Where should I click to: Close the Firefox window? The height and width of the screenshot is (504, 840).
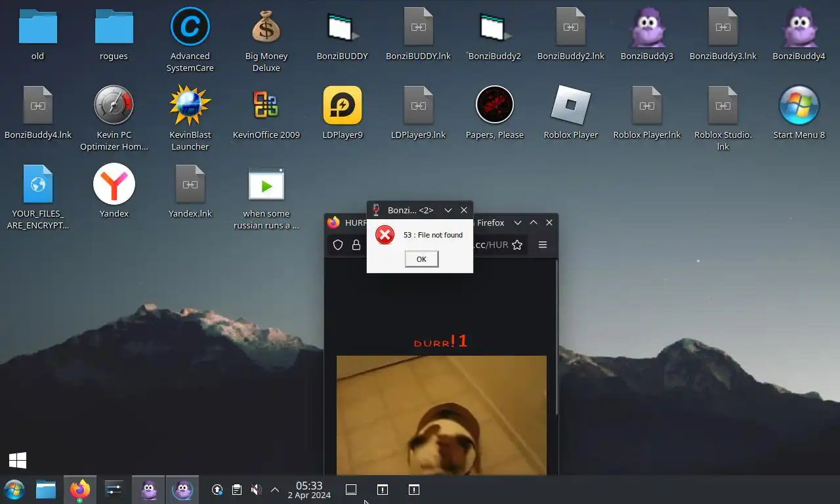549,222
